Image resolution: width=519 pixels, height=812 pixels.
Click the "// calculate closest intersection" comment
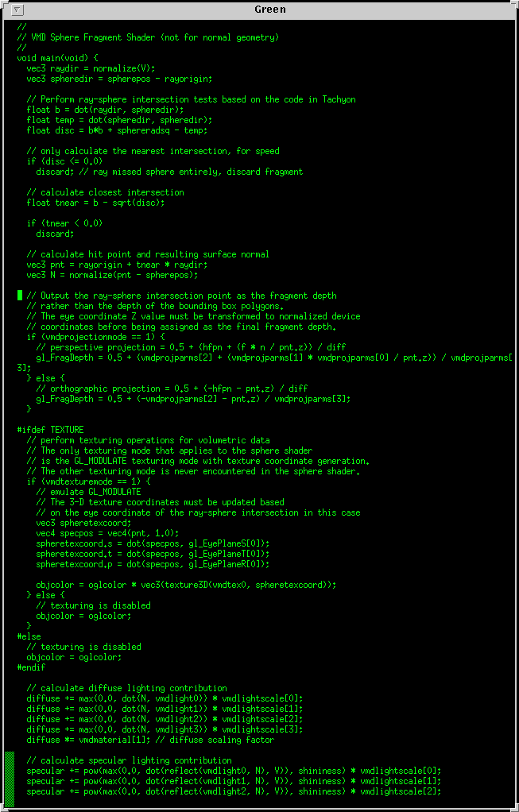105,192
